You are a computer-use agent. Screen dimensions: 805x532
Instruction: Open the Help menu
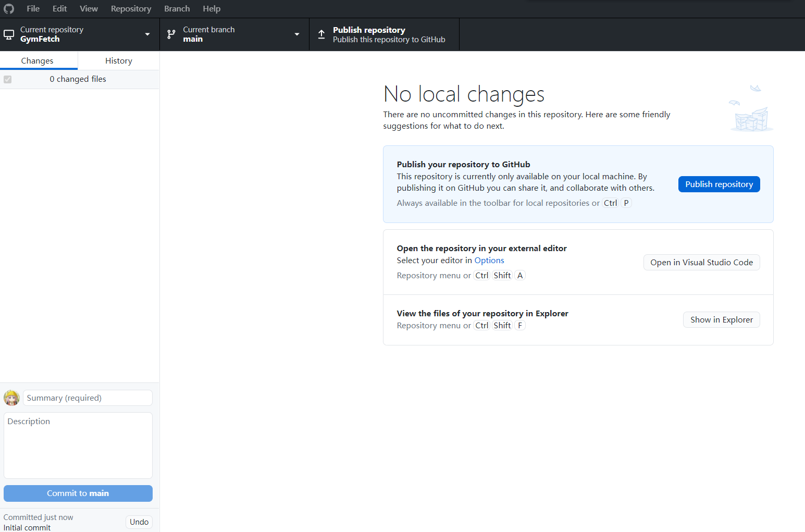212,9
